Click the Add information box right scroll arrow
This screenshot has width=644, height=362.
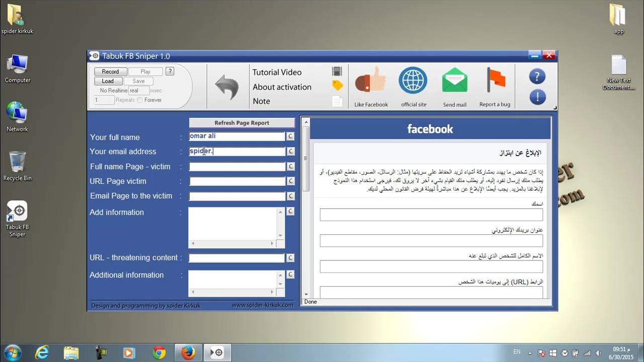(272, 244)
